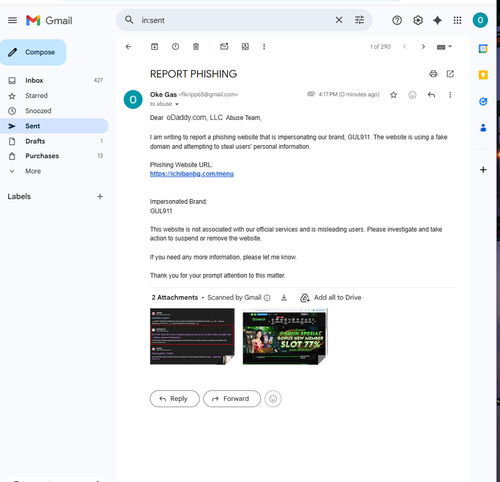
Task: Download all attachments
Action: click(284, 297)
